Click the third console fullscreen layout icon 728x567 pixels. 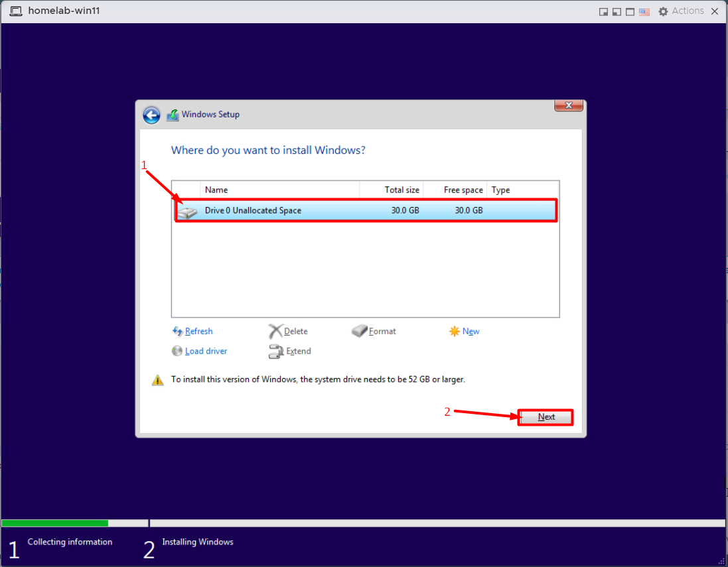[x=630, y=11]
